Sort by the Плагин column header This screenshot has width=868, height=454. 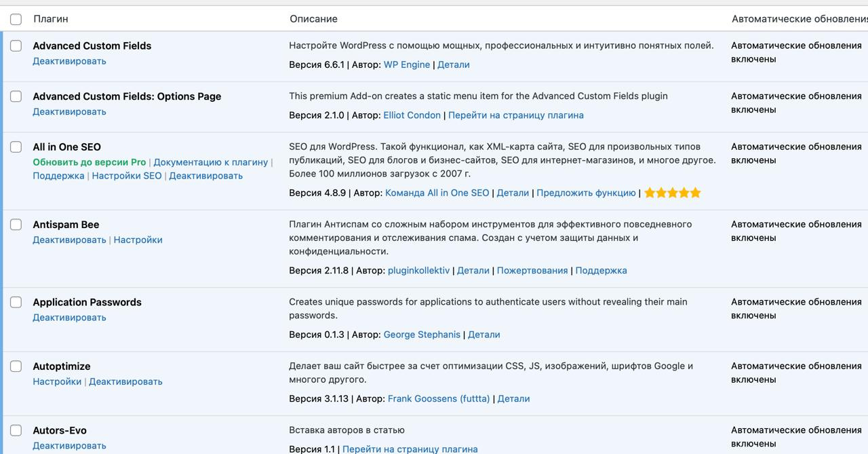51,19
